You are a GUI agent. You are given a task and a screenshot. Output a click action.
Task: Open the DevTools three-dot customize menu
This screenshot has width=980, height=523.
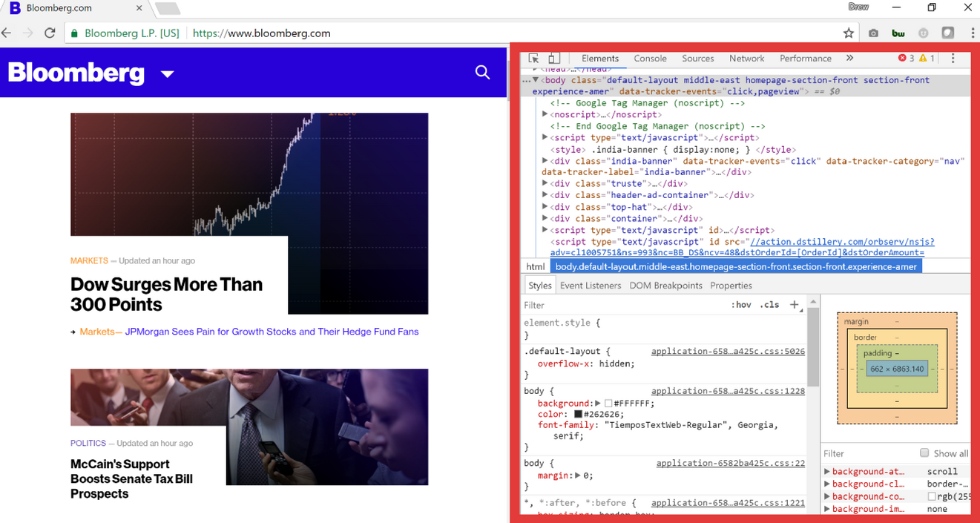(x=953, y=59)
